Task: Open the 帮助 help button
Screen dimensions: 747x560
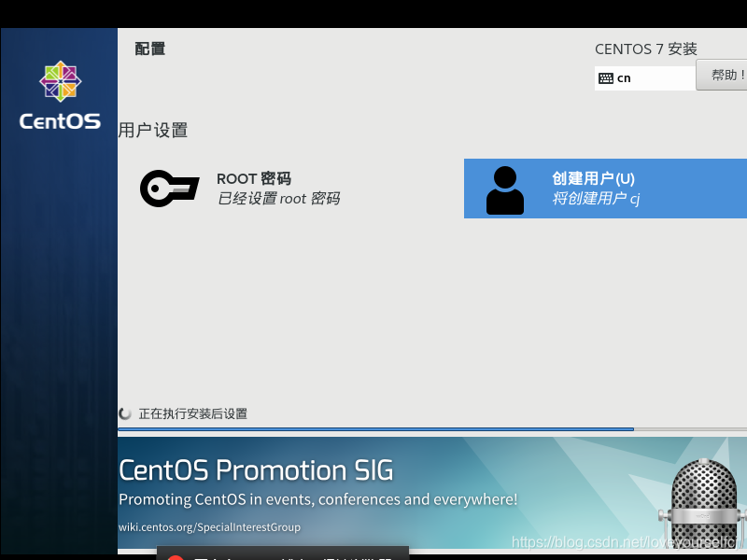Action: [721, 75]
